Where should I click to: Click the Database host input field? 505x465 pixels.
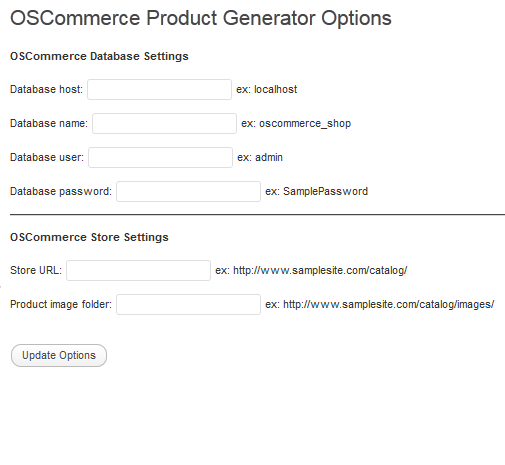[x=159, y=89]
